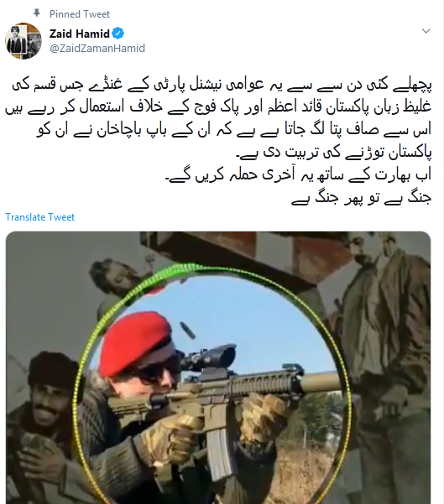Open Zaid Hamid's profile avatar

(x=24, y=41)
